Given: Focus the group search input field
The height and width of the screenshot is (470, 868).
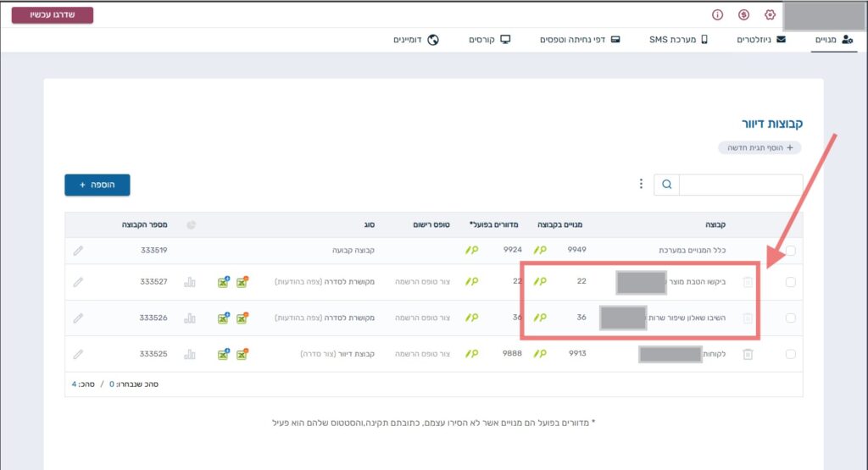Looking at the screenshot, I should 740,185.
